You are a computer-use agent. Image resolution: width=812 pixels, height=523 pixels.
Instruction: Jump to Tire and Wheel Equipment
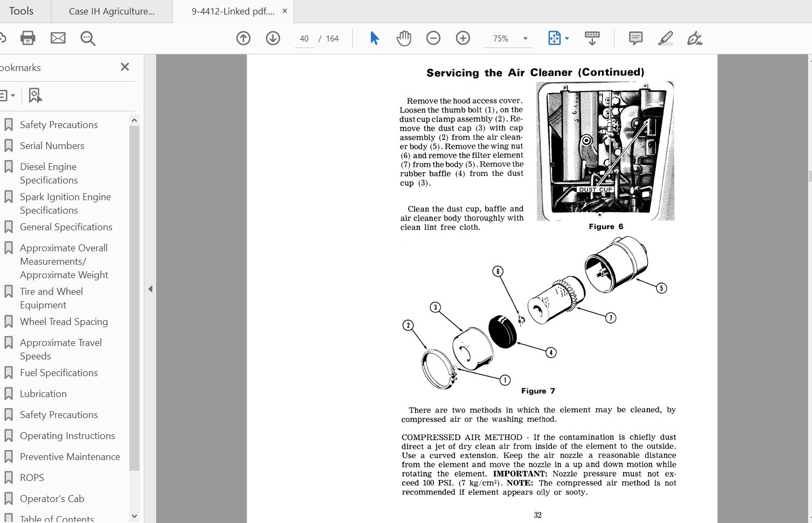tap(51, 298)
